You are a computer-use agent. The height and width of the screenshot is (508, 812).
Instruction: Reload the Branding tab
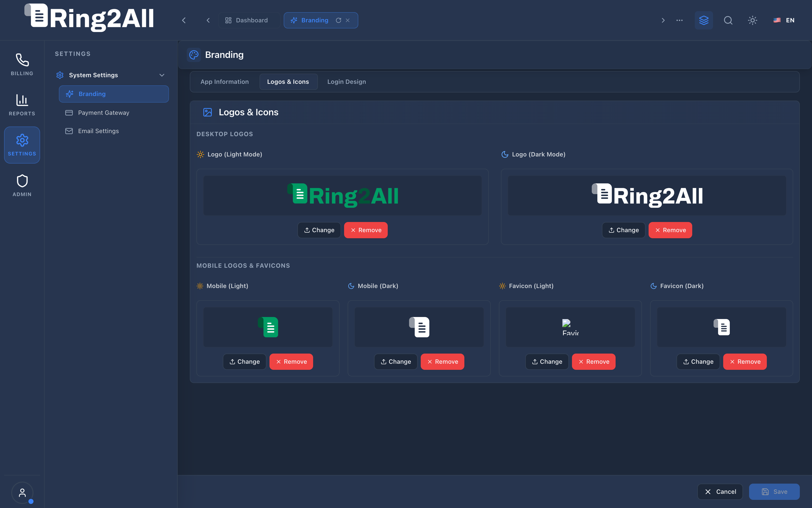point(339,20)
